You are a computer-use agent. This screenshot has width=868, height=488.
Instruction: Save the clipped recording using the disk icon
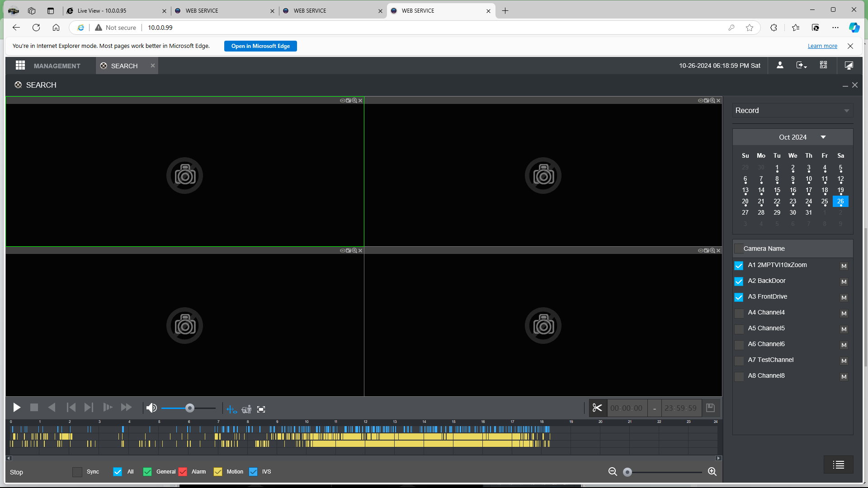pyautogui.click(x=710, y=408)
